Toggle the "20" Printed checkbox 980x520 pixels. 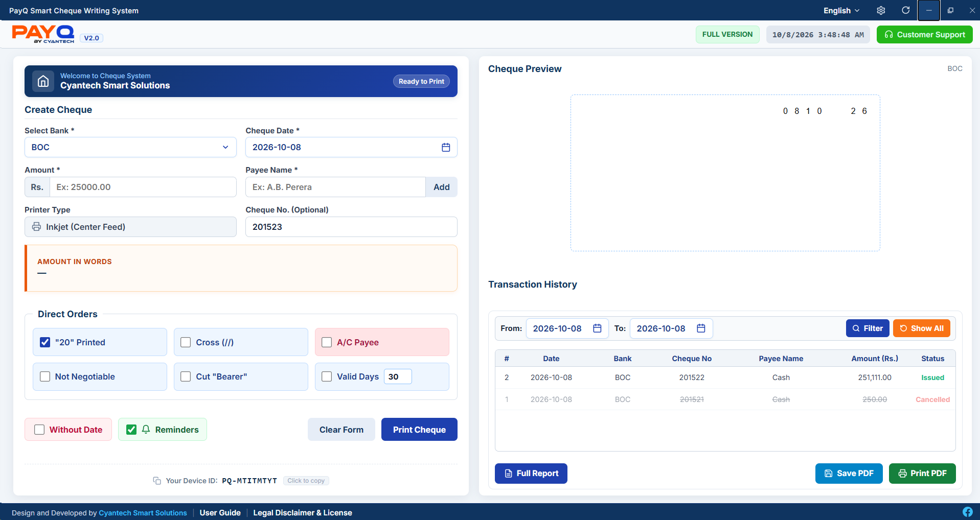(45, 342)
